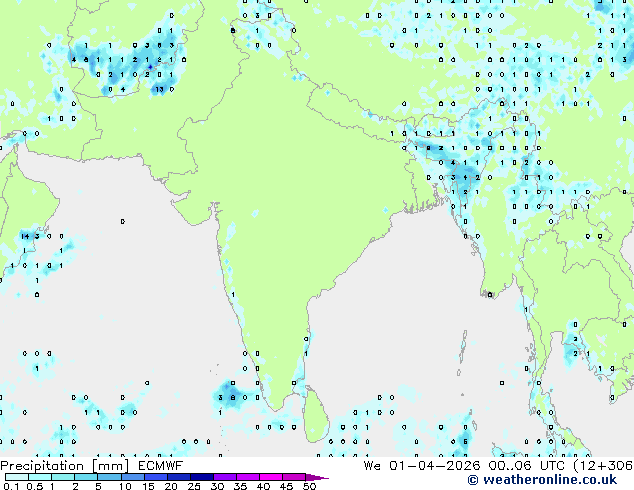Select the 30–35 mm purple legend swatch
The width and height of the screenshot is (634, 490).
[x=224, y=477]
